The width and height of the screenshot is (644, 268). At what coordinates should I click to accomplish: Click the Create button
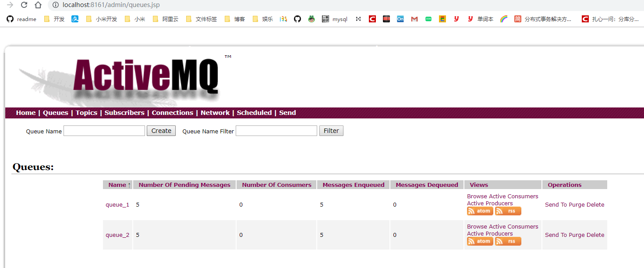click(161, 131)
